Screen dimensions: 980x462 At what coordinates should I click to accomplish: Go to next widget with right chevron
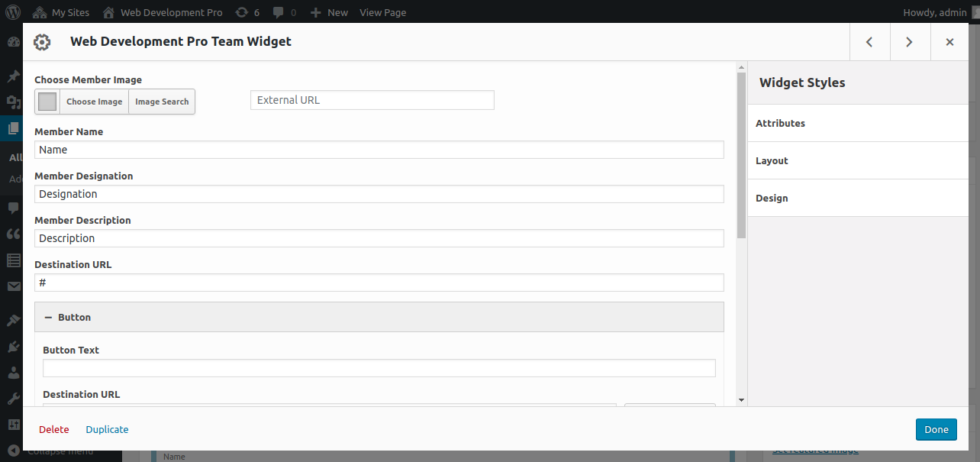pyautogui.click(x=909, y=42)
